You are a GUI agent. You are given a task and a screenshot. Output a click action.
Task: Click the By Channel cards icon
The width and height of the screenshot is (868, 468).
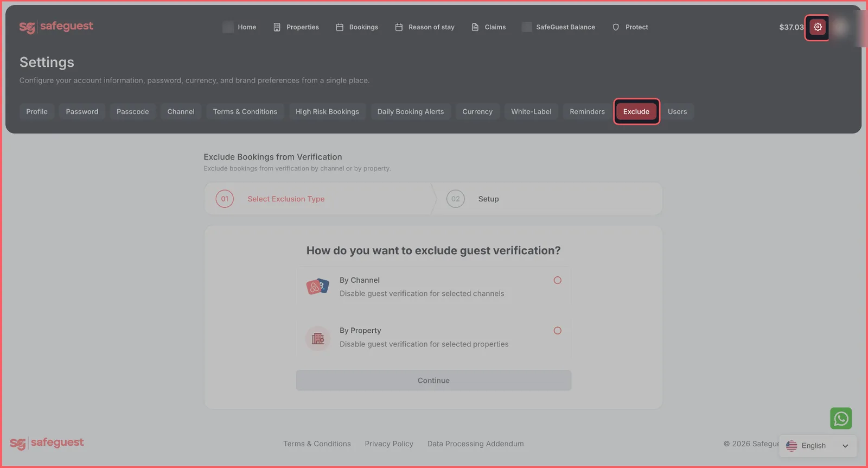click(318, 286)
